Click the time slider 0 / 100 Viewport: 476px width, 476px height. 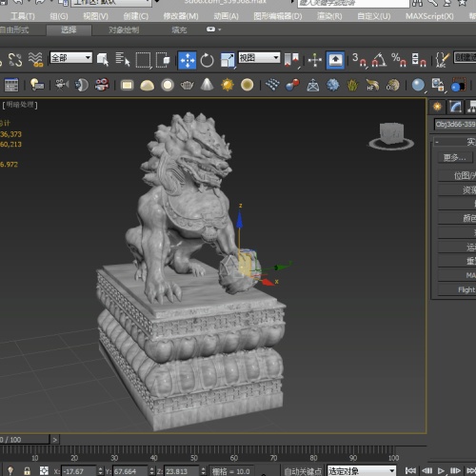pyautogui.click(x=25, y=440)
